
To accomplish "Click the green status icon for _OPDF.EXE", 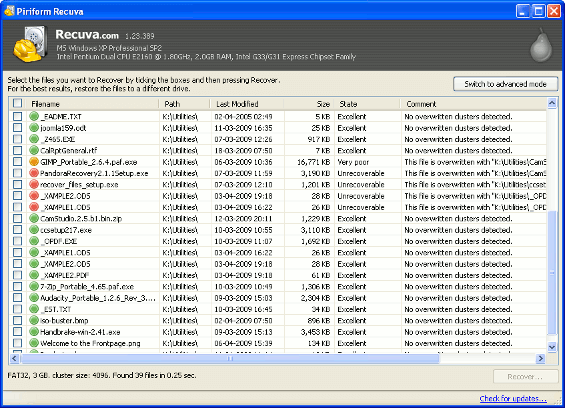I will tap(34, 241).
